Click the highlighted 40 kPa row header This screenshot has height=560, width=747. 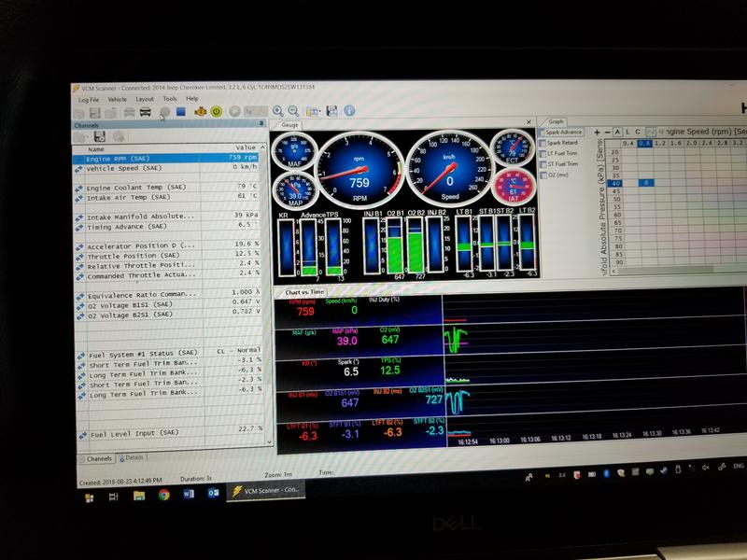point(616,183)
